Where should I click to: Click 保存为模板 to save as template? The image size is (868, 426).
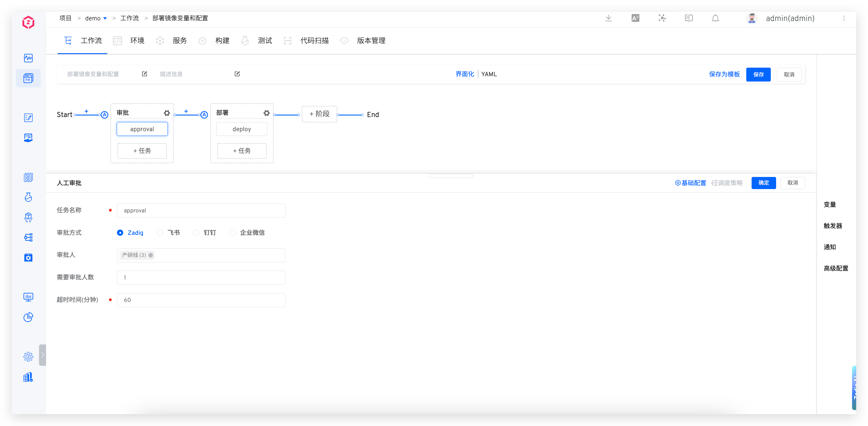pyautogui.click(x=724, y=74)
